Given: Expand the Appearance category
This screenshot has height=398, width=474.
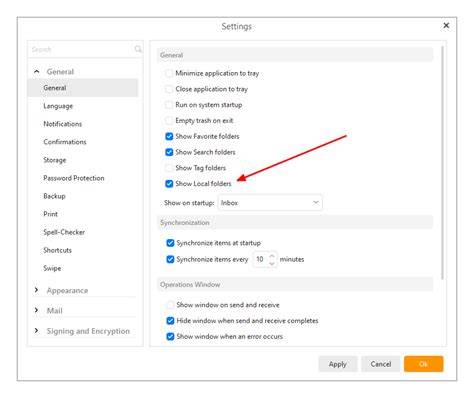Looking at the screenshot, I should 36,290.
